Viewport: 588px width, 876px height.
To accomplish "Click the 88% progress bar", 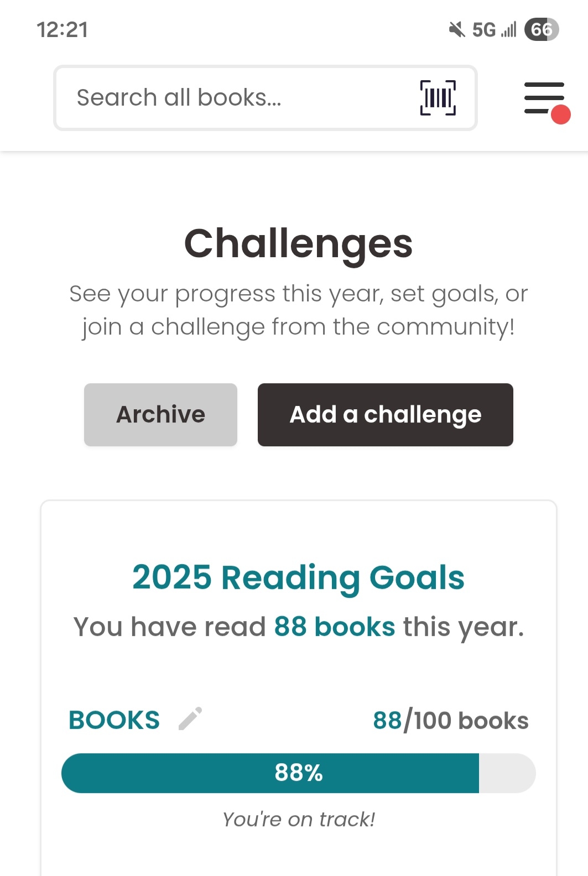I will [x=298, y=773].
